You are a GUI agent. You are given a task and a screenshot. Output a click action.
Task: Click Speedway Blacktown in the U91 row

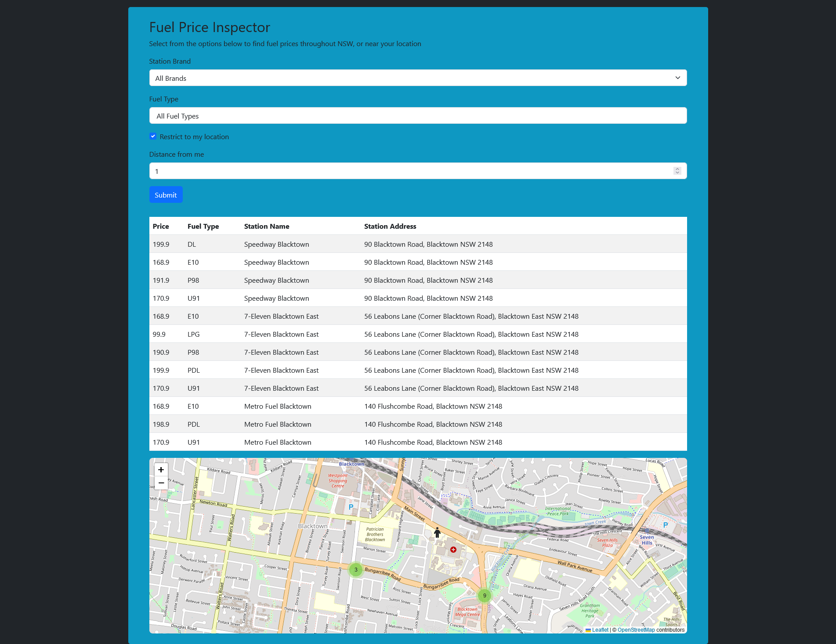(276, 299)
